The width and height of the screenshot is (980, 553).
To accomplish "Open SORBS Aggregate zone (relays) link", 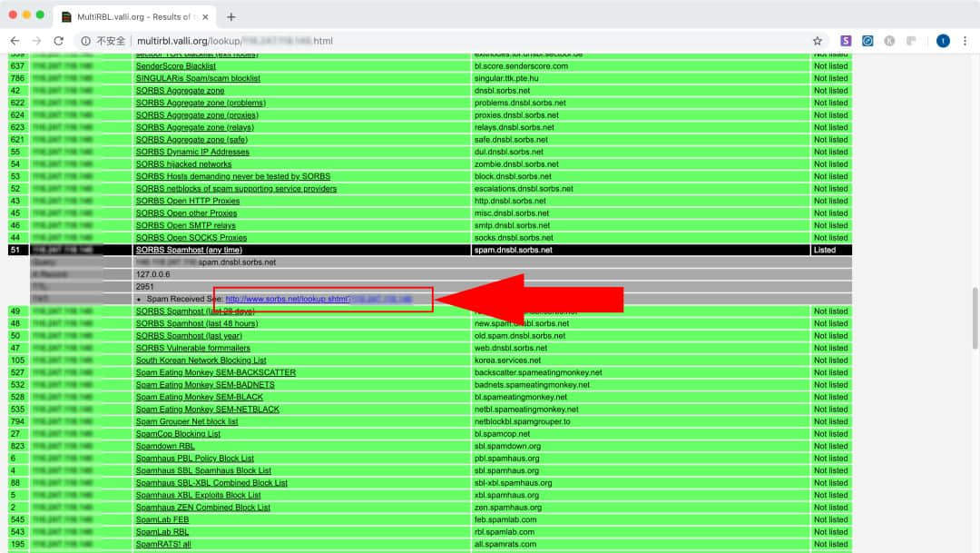I will (195, 127).
